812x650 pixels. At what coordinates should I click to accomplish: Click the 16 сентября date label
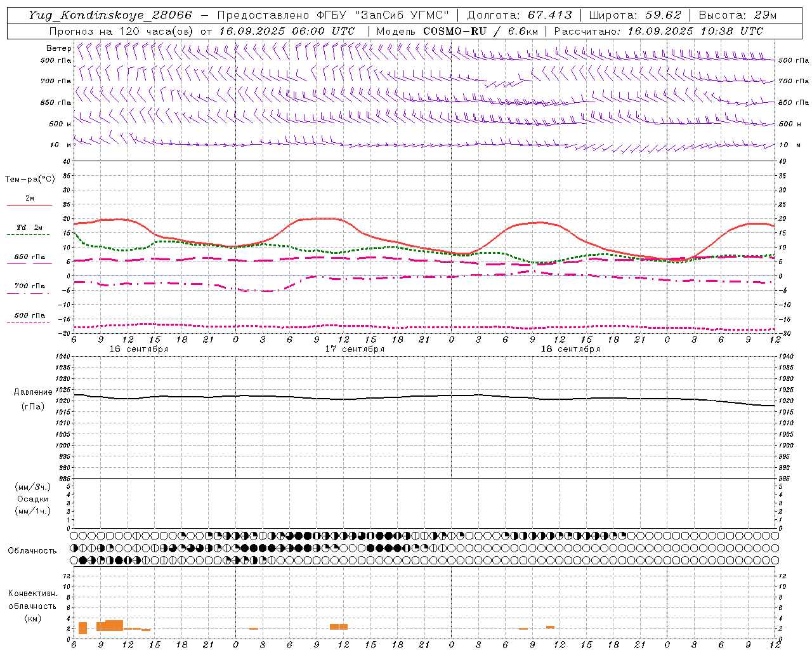139,349
